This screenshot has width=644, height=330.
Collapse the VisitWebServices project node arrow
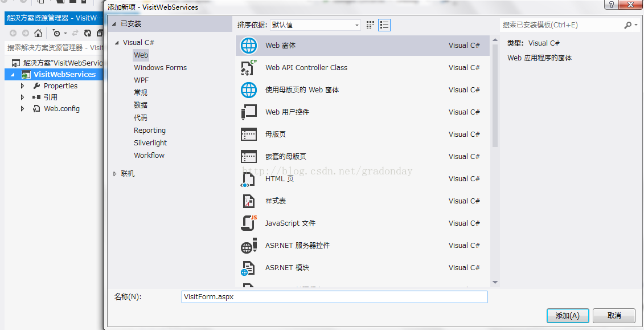tap(13, 75)
